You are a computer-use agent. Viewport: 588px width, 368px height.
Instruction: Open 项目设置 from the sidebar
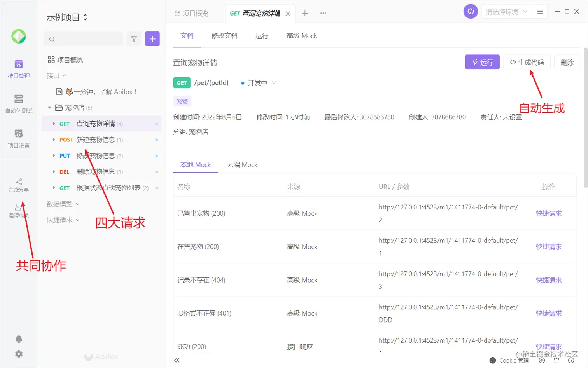click(18, 136)
